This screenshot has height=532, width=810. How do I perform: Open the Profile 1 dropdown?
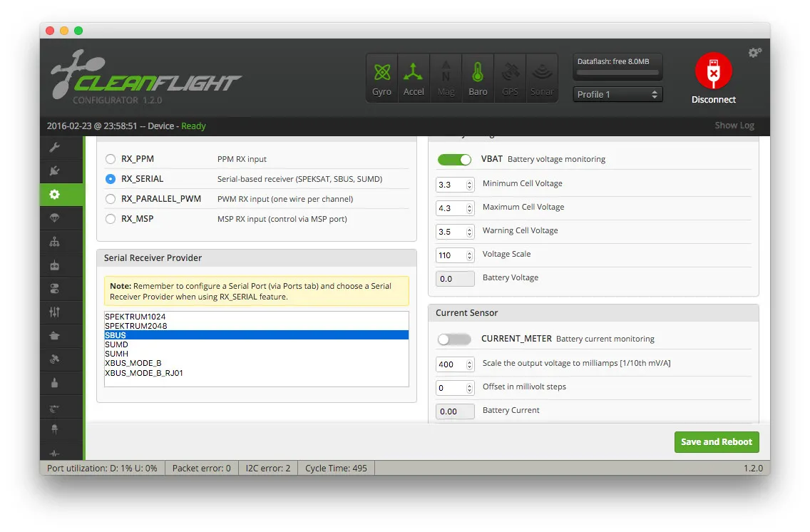[617, 94]
